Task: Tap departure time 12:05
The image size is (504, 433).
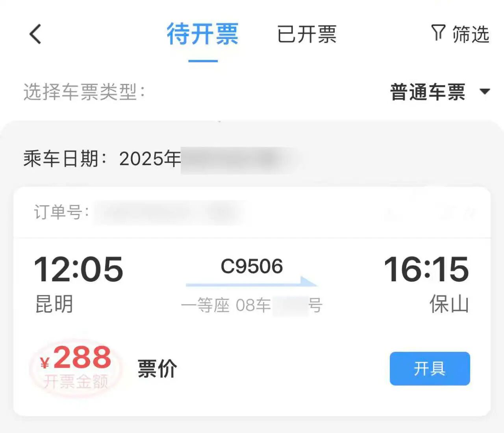Action: (78, 269)
